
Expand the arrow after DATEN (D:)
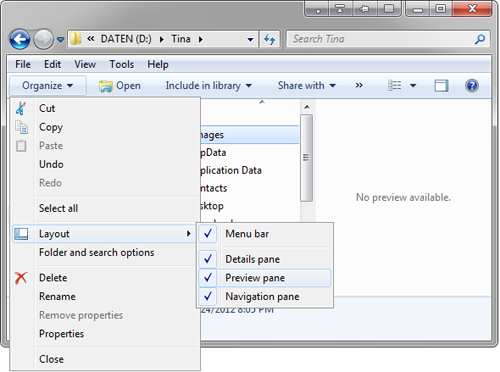click(162, 39)
